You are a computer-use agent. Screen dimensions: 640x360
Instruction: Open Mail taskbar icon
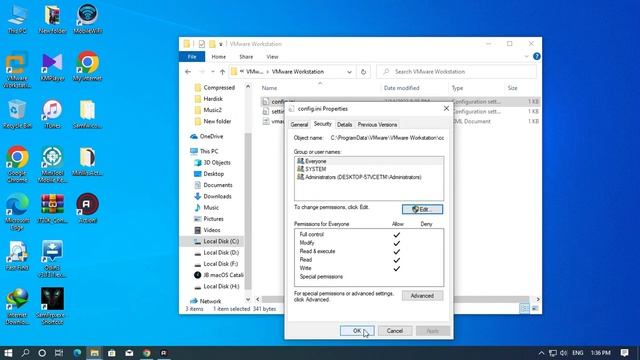tap(129, 353)
